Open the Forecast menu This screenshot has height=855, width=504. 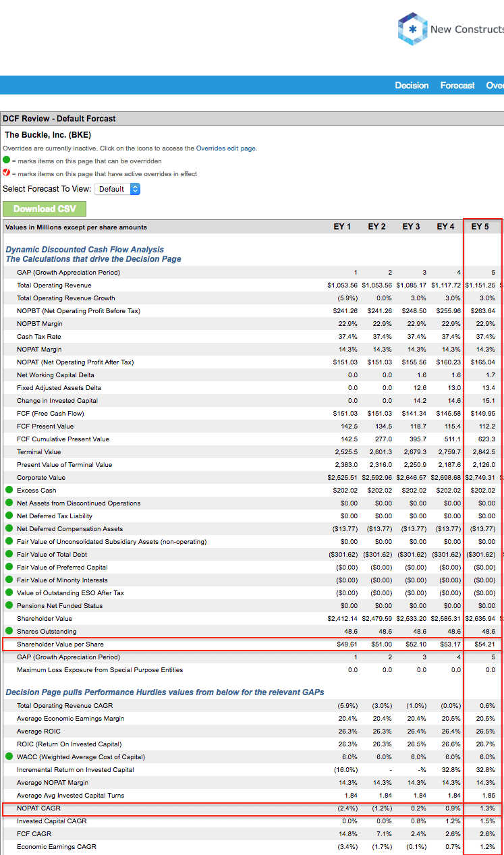pos(457,85)
